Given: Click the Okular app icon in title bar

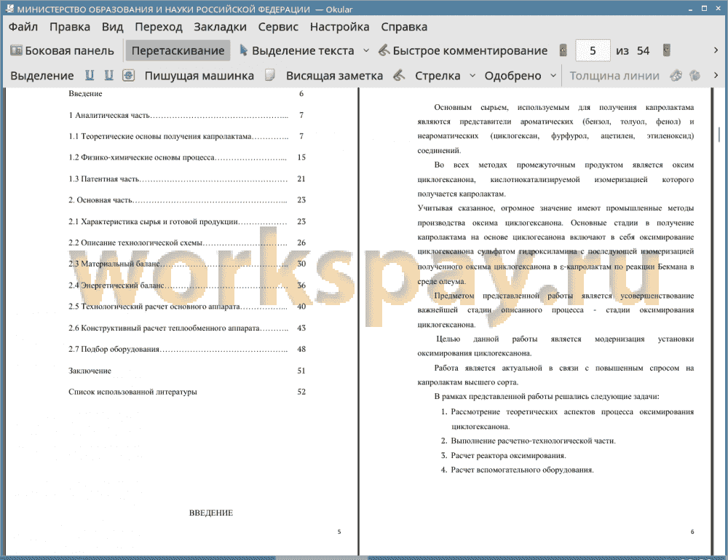Looking at the screenshot, I should click(9, 9).
